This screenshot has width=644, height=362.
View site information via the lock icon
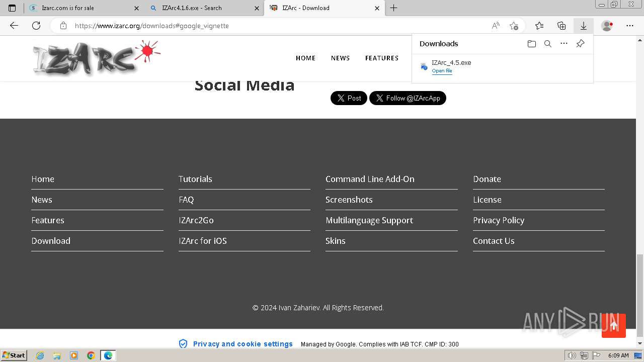(63, 26)
